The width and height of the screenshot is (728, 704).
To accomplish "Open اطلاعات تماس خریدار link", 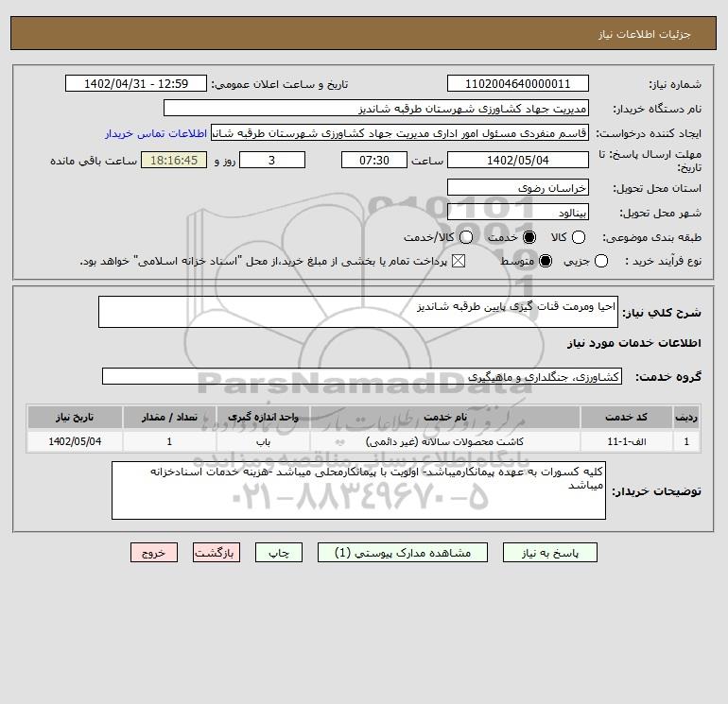I will tap(156, 133).
